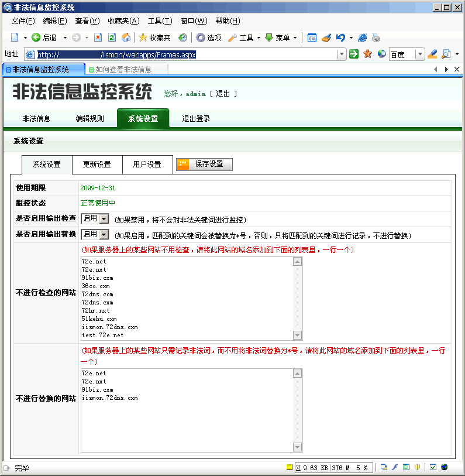Click the 保存设置 button

204,165
